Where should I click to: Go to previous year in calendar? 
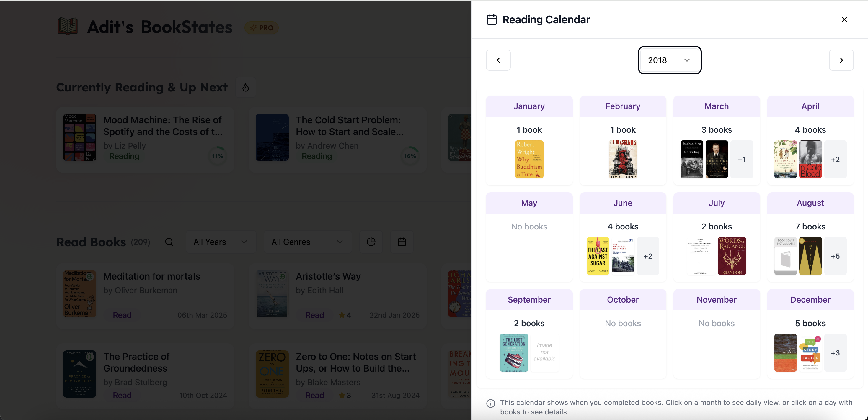click(x=498, y=60)
